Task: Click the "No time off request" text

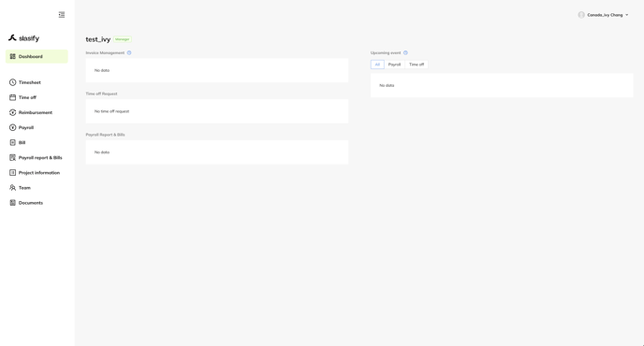Action: coord(111,111)
